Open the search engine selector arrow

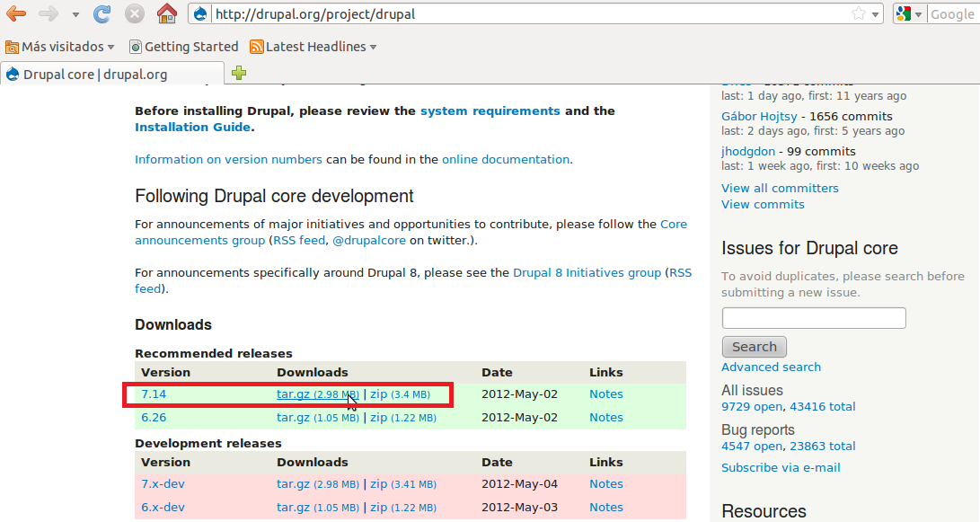pyautogui.click(x=918, y=13)
